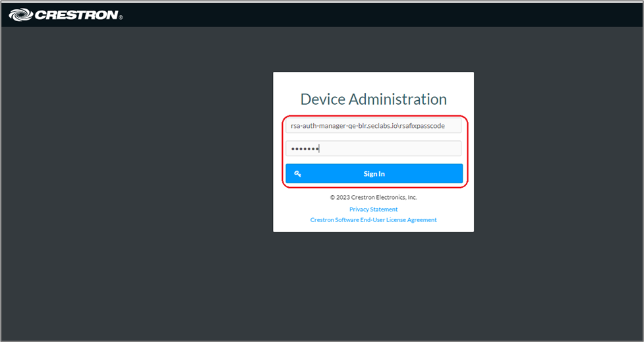The image size is (644, 342).
Task: Click the swirl emblem of the Crestron logo
Action: point(20,14)
